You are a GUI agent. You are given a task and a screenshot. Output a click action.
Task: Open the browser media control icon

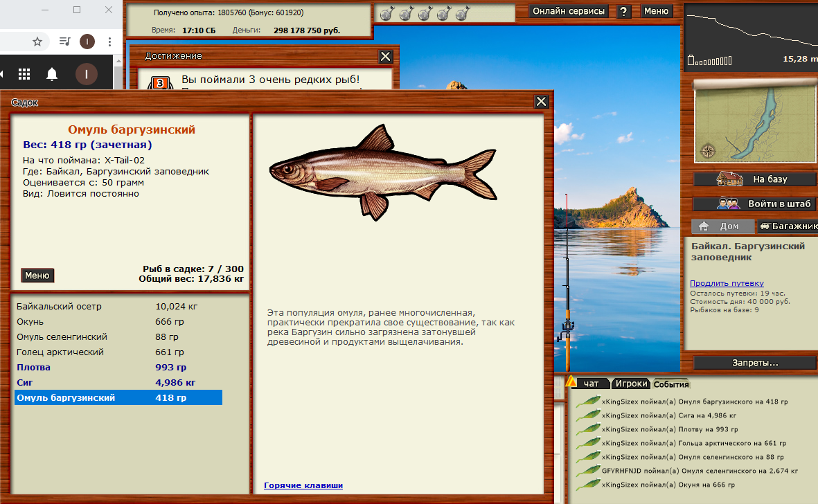pyautogui.click(x=64, y=41)
